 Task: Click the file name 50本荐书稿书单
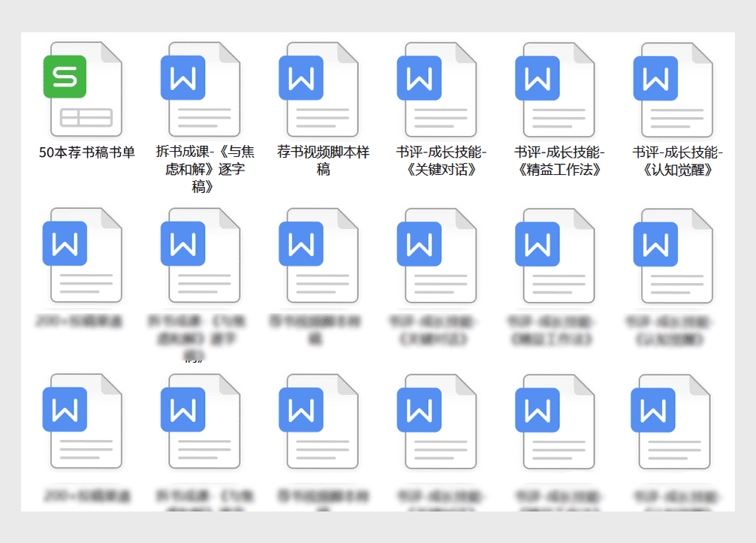(87, 152)
